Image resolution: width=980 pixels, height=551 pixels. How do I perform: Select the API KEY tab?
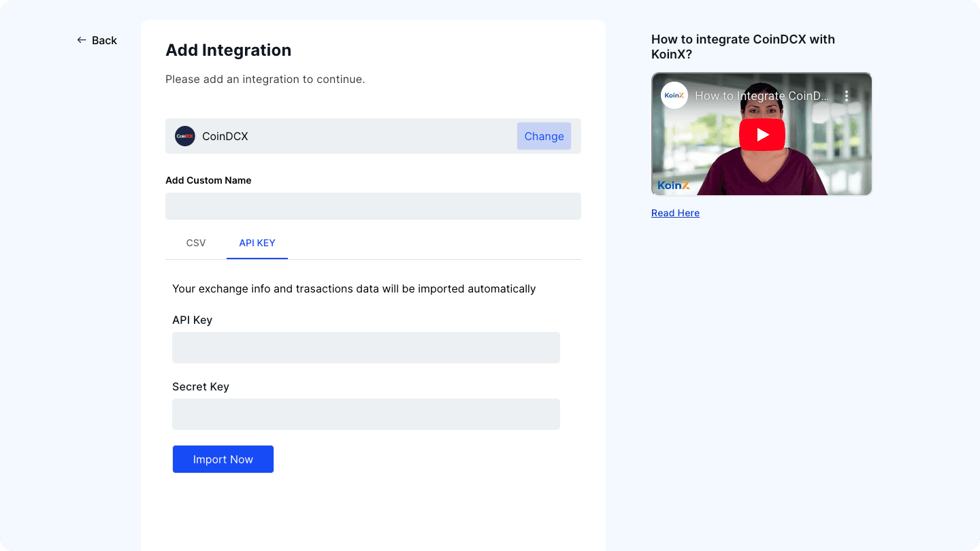pos(257,243)
